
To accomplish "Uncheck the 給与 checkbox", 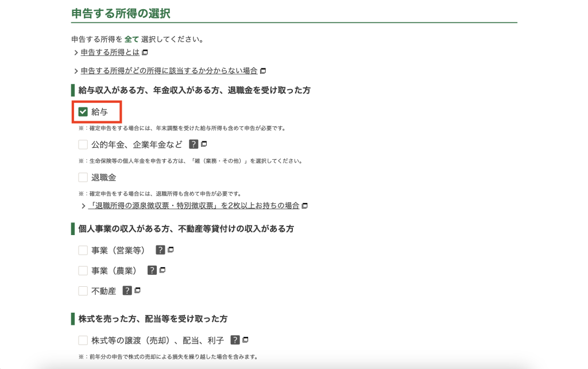I will coord(83,112).
